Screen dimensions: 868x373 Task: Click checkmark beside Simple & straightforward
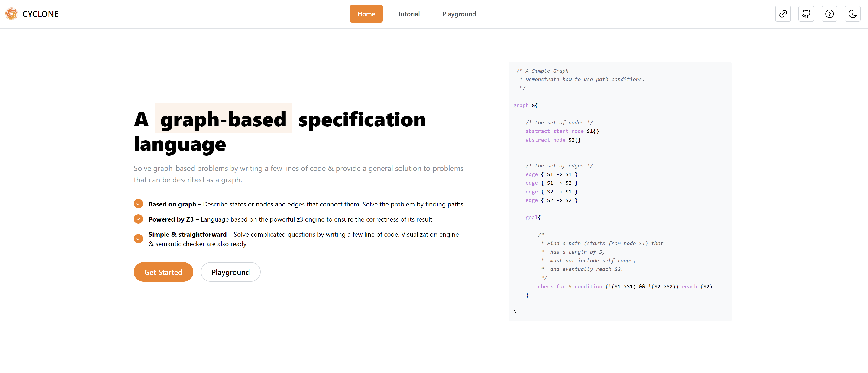pos(138,239)
